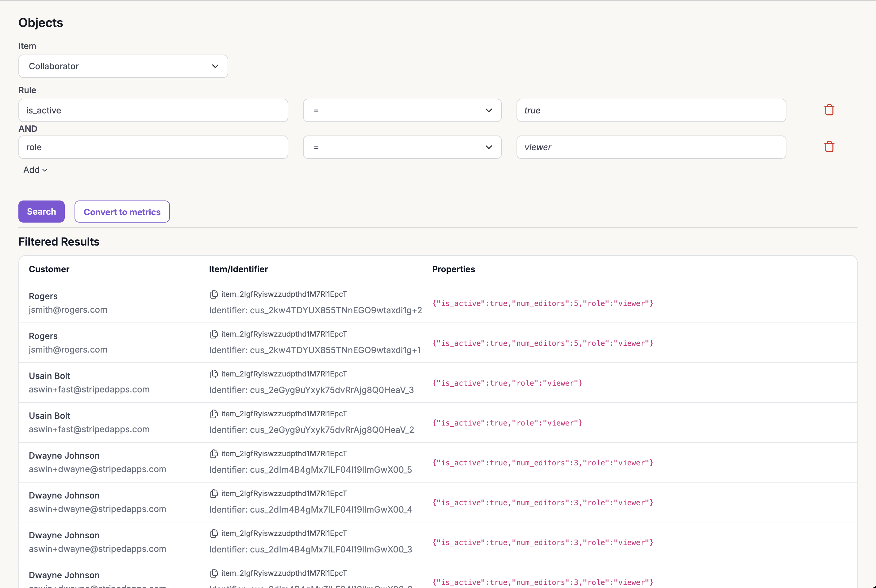Viewport: 876px width, 588px height.
Task: Open operator dropdown for is_active rule
Action: (x=402, y=110)
